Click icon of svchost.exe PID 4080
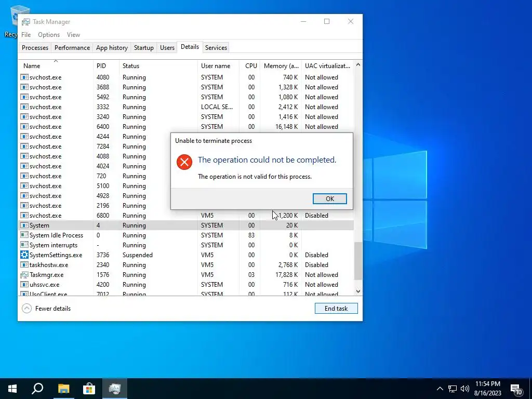532x399 pixels. [24, 77]
